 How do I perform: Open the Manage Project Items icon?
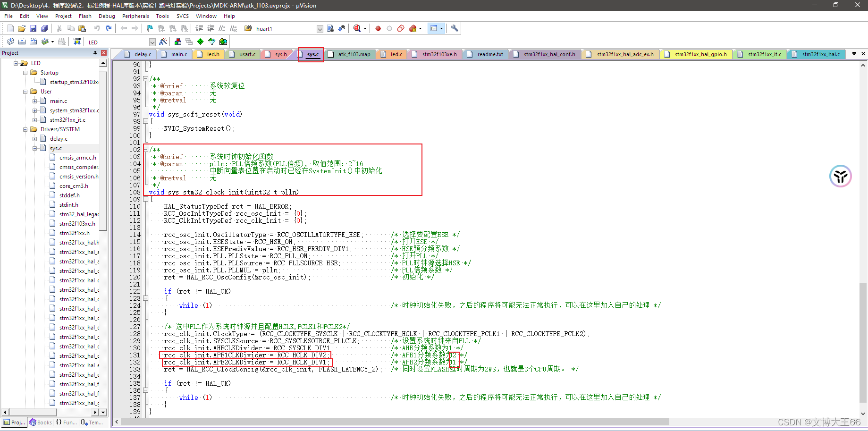[178, 42]
